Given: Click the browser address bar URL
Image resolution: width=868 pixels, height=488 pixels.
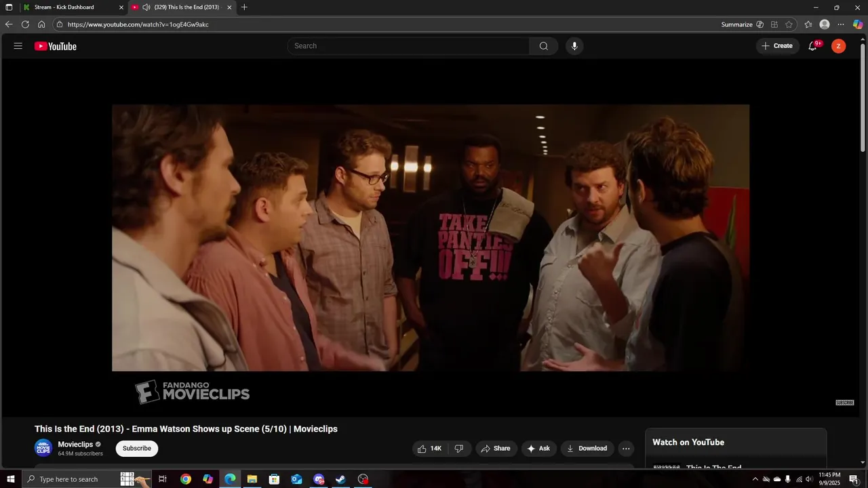Looking at the screenshot, I should 138,24.
